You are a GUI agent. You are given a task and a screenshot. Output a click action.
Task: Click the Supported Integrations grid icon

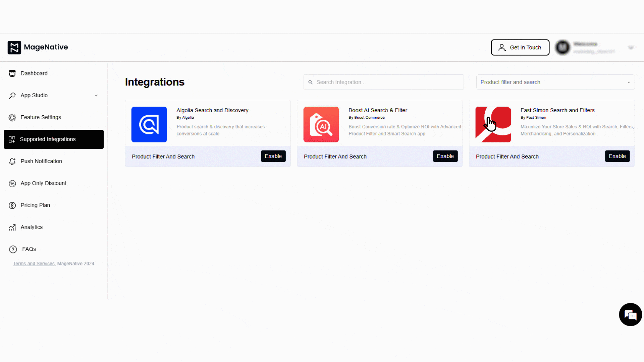(x=12, y=139)
